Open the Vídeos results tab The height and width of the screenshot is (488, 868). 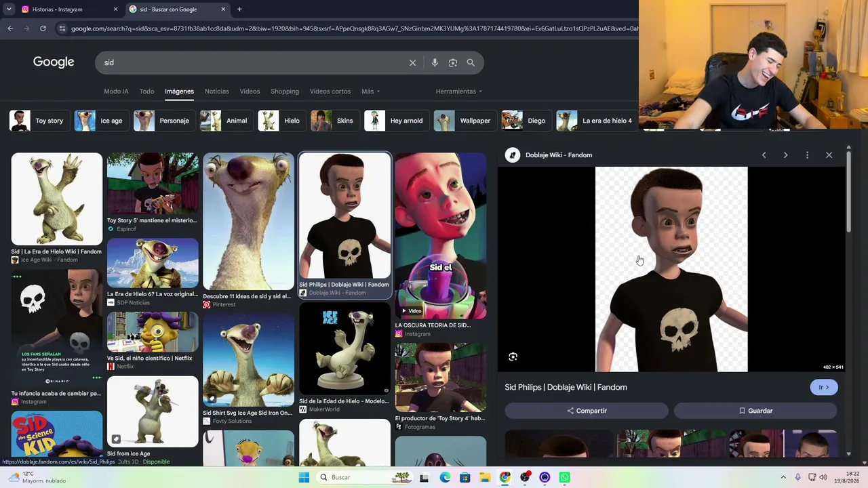click(x=250, y=91)
